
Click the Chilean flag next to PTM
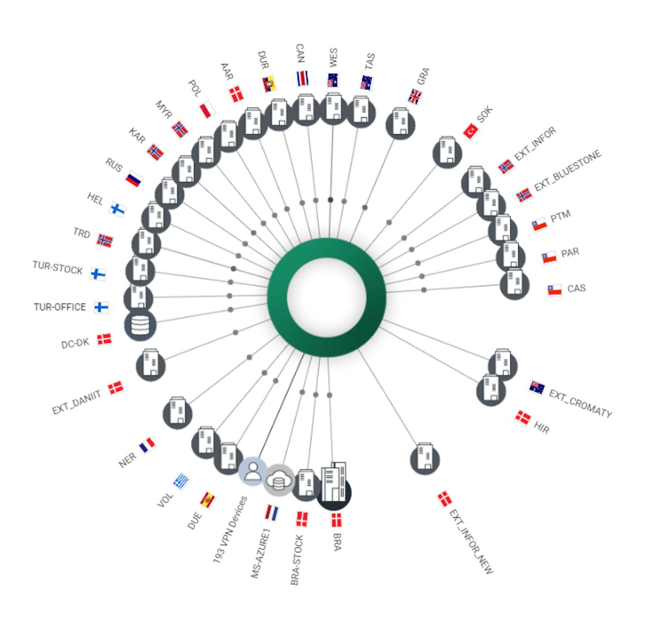click(539, 224)
